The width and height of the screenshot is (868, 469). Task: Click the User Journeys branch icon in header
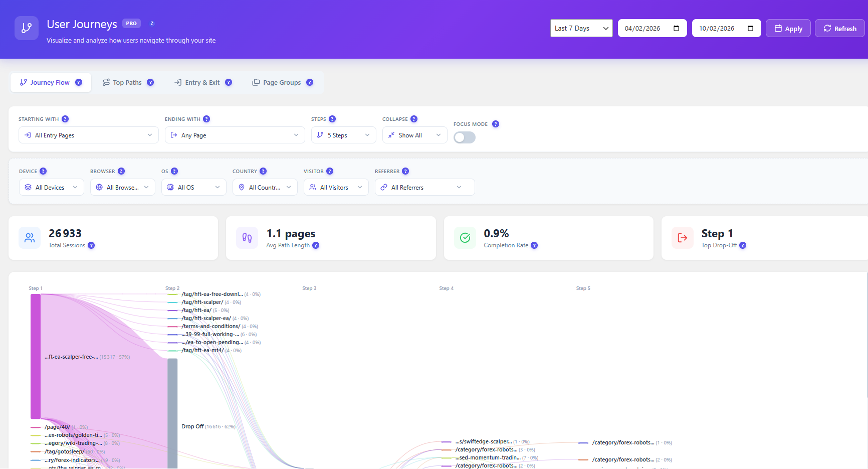(x=26, y=28)
